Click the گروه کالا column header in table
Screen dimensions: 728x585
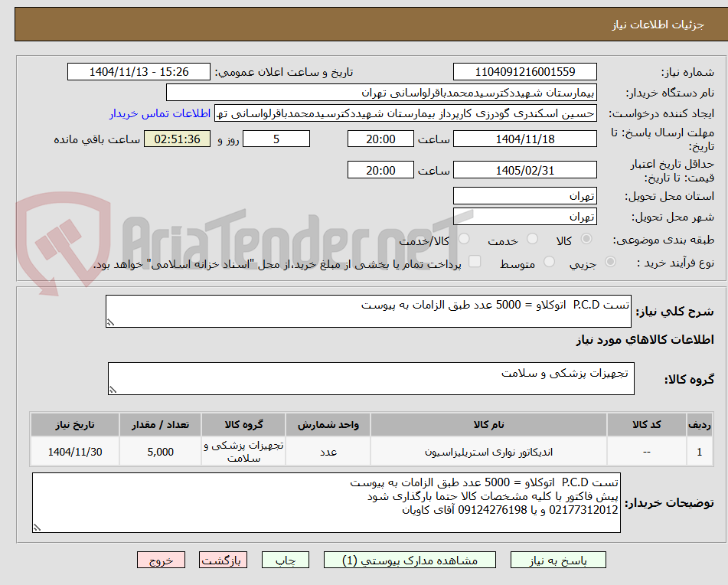[243, 425]
